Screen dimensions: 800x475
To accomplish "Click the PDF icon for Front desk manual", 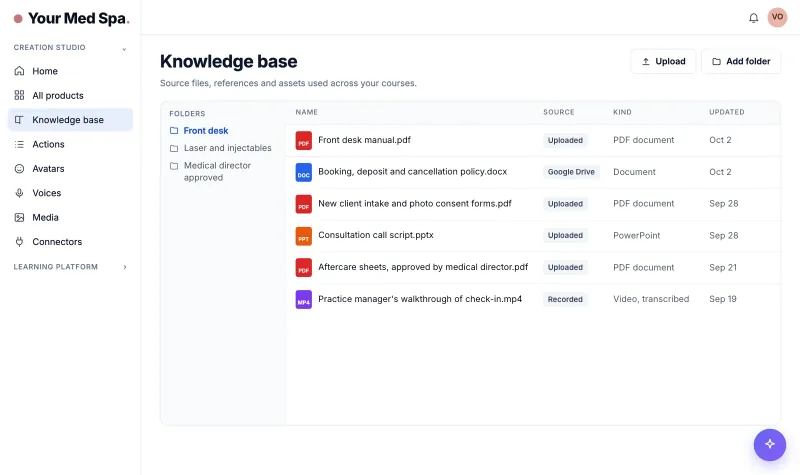I will (304, 140).
